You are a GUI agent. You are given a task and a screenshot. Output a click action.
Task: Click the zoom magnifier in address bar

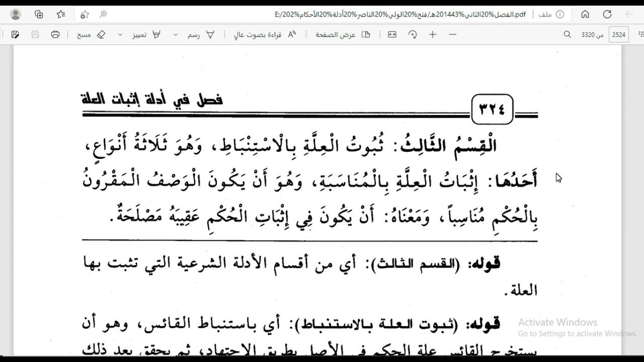pyautogui.click(x=104, y=15)
